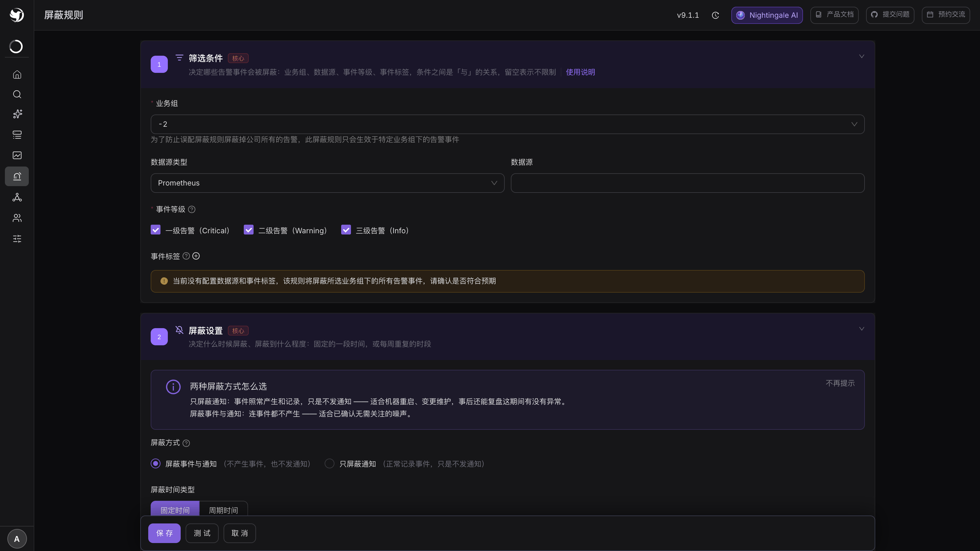Click the 测试 button
980x551 pixels.
click(x=202, y=533)
